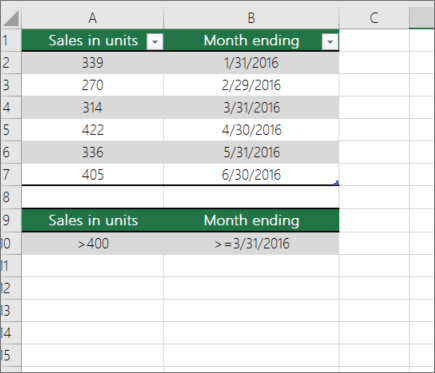Select row 8 header
Screen dimensions: 435x373
[x=11, y=197]
